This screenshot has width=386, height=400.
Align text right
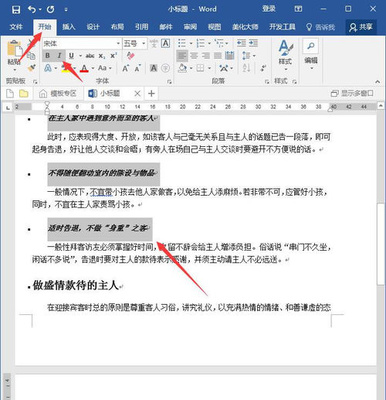206,55
